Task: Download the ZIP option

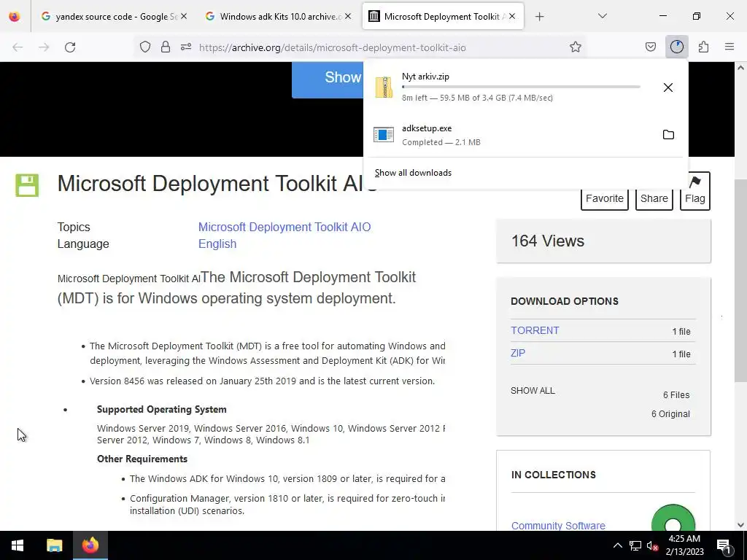Action: click(518, 353)
